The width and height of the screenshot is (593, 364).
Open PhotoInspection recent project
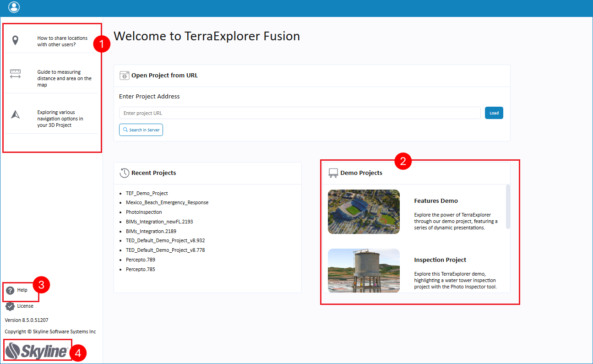click(x=144, y=212)
